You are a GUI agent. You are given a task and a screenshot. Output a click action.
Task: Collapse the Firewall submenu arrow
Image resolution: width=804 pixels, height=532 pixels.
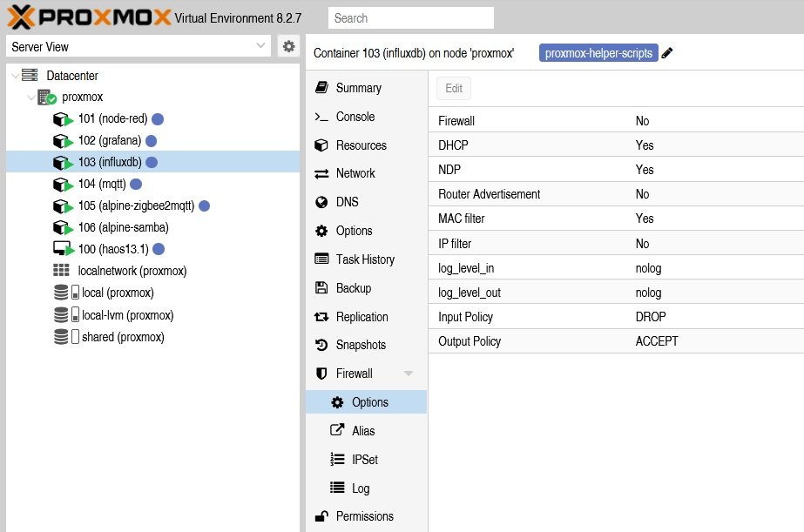point(408,374)
